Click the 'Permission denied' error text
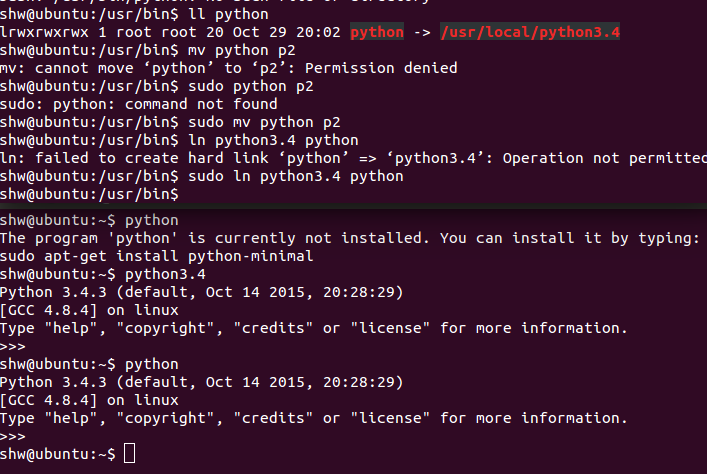Screen dimensions: 707x474 (x=381, y=68)
